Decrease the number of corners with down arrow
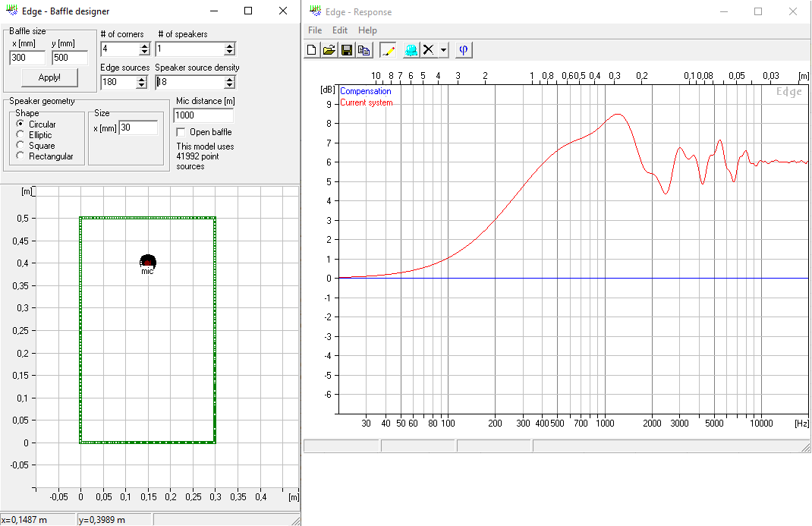 144,52
